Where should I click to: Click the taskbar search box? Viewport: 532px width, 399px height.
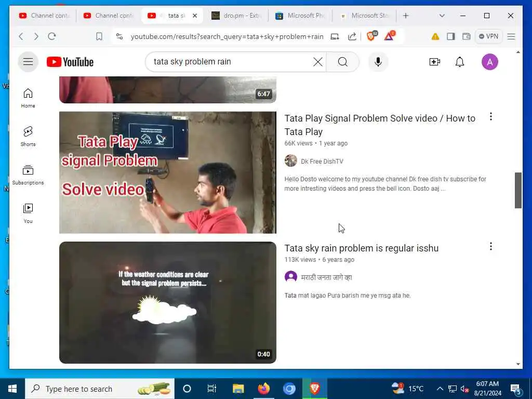tap(100, 389)
